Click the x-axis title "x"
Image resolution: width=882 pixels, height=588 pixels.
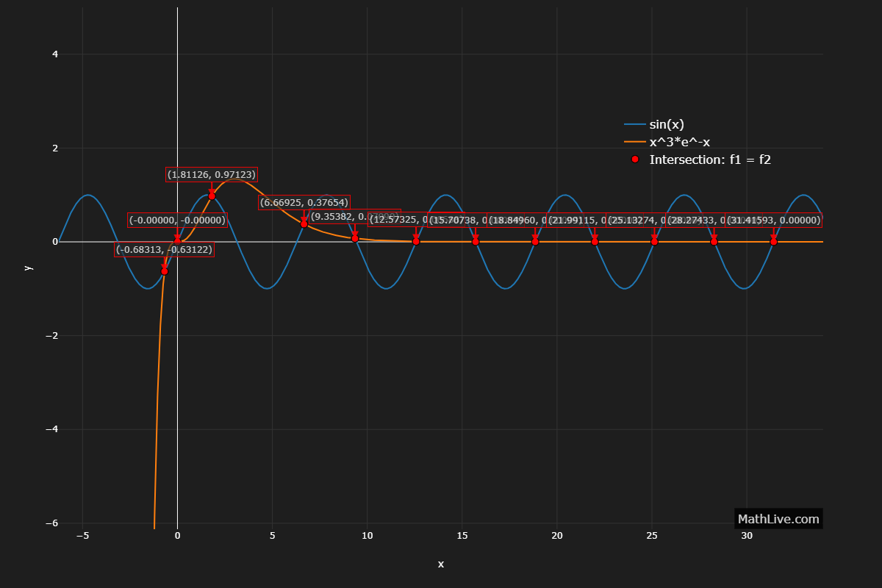coord(441,564)
